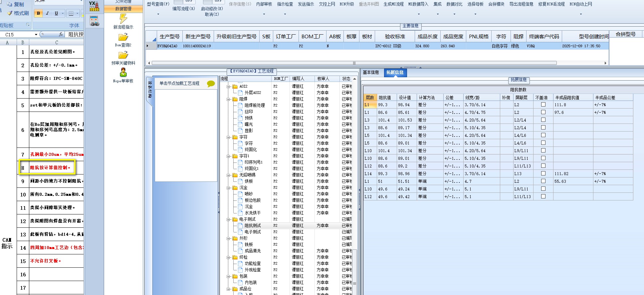Open 预审关键物料 folder icon

[123, 55]
